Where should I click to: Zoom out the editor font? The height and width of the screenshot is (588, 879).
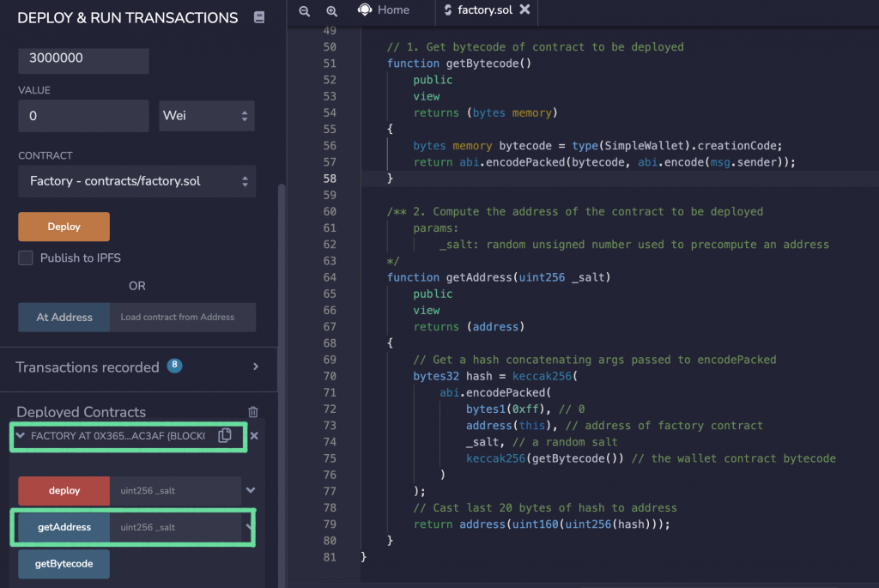(x=305, y=10)
